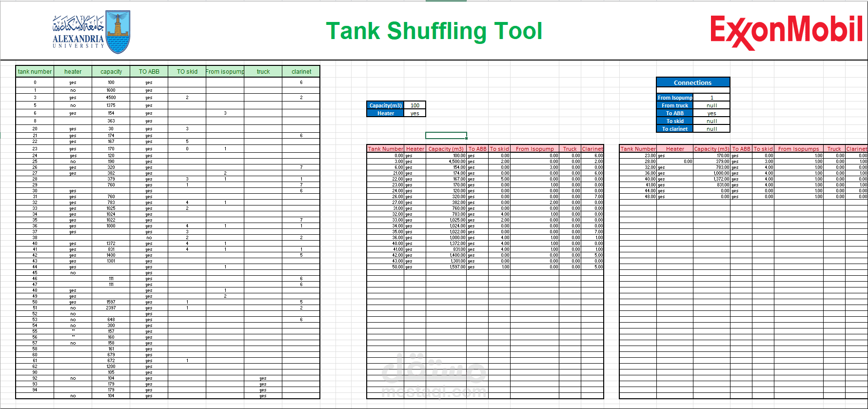Select the 'From isopump' header in left table
The height and width of the screenshot is (409, 868).
click(x=225, y=72)
